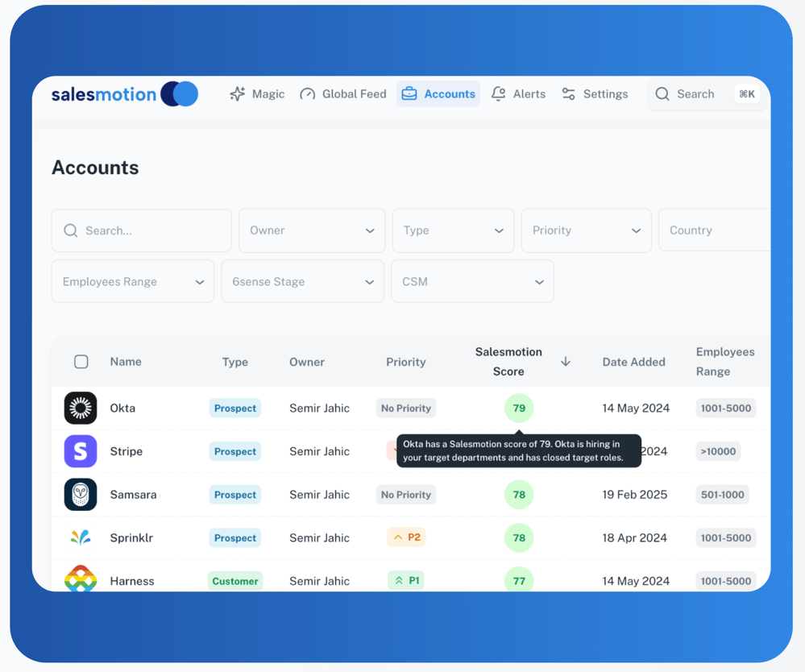This screenshot has height=672, width=805.
Task: Switch to the Accounts tab
Action: coord(438,94)
